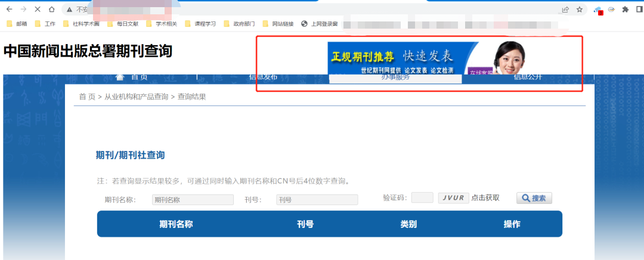This screenshot has height=260, width=644.
Task: Go back using the browser back arrow
Action: pyautogui.click(x=10, y=9)
